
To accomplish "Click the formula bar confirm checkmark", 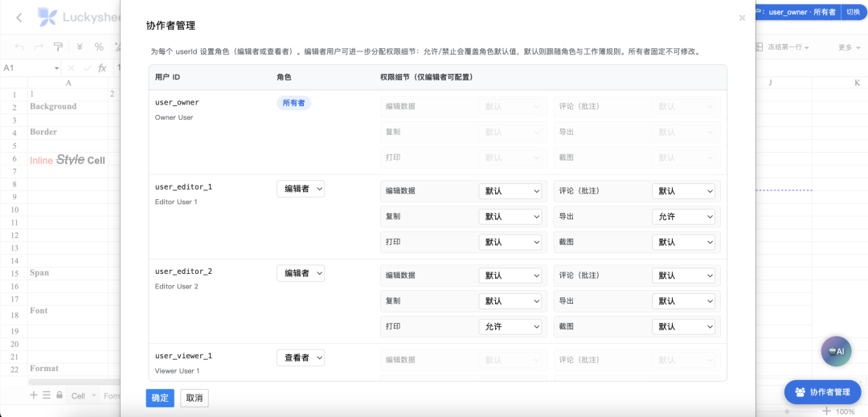I will [87, 68].
